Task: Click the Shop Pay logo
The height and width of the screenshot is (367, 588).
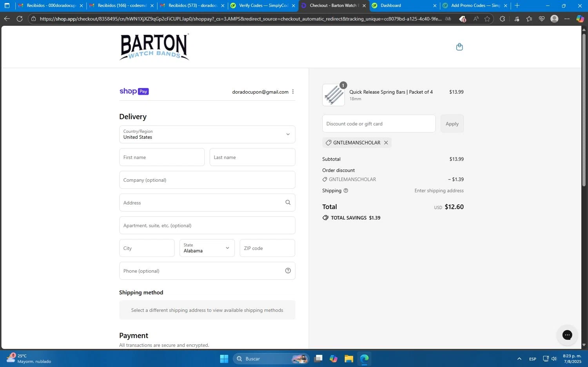Action: pyautogui.click(x=134, y=91)
